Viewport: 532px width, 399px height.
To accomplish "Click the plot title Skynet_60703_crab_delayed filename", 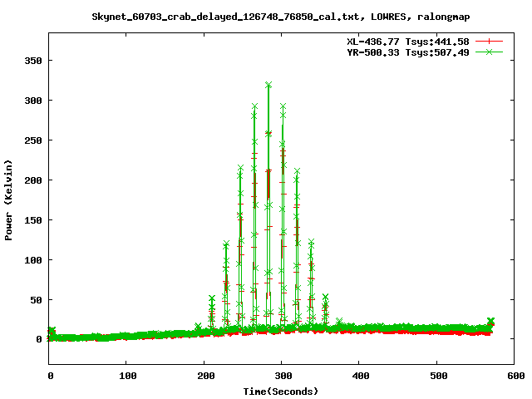I will coord(281,17).
